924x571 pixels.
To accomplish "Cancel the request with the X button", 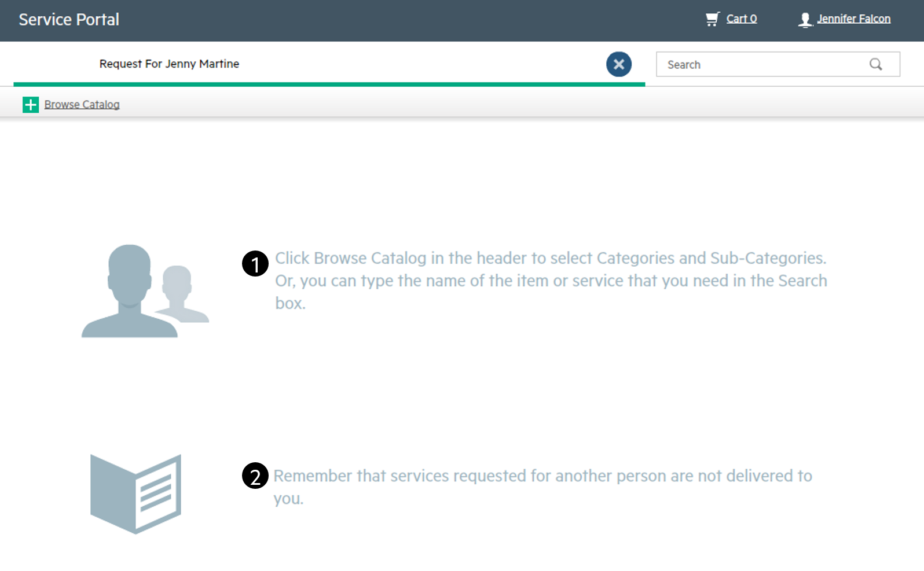I will coord(619,64).
